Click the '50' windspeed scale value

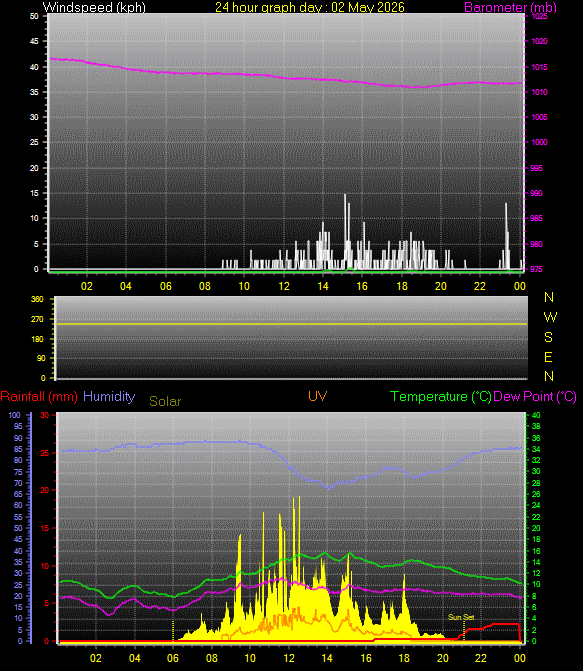click(34, 16)
